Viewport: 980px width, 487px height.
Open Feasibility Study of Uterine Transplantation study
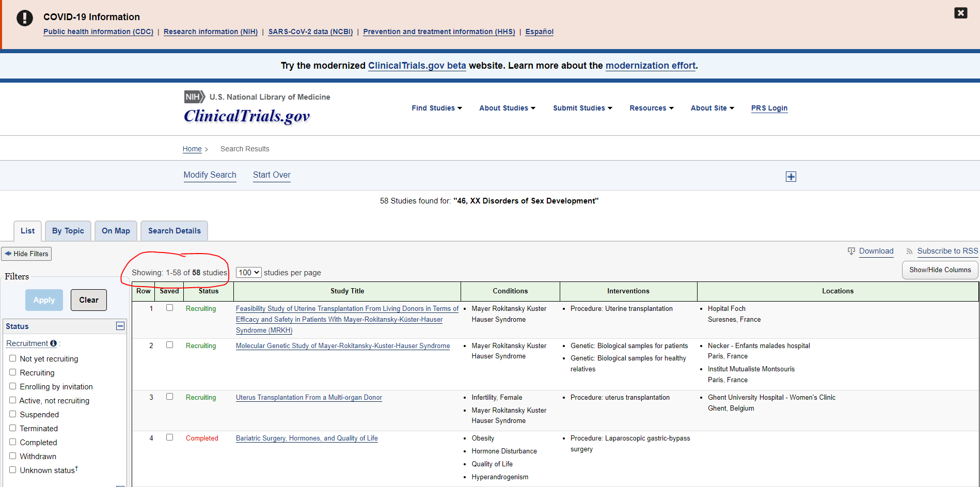coord(347,319)
